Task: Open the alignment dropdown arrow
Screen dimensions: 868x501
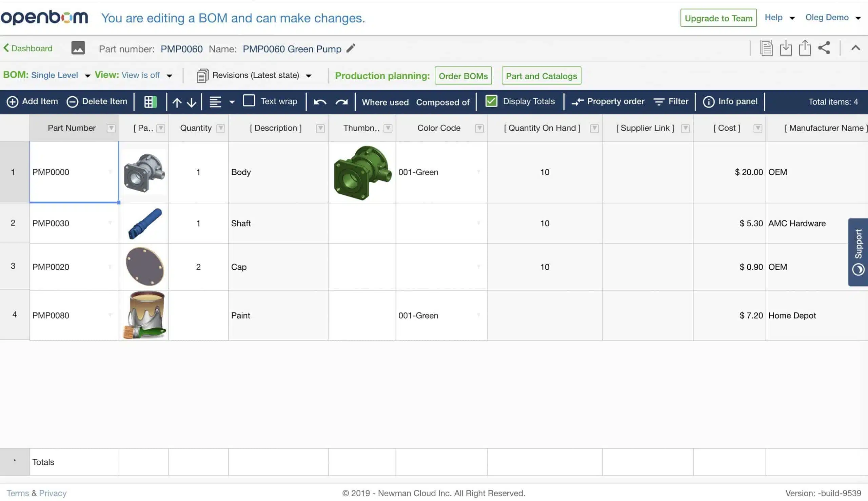Action: click(x=232, y=102)
